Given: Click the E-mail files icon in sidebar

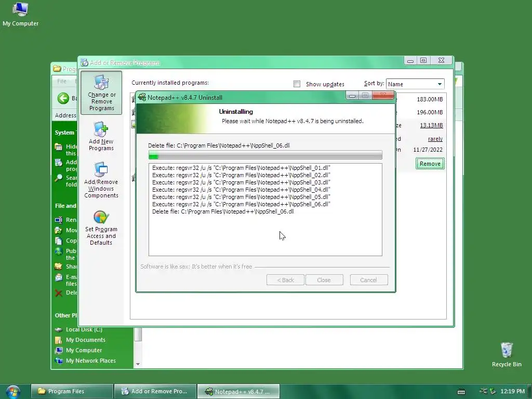Looking at the screenshot, I should click(59, 277).
